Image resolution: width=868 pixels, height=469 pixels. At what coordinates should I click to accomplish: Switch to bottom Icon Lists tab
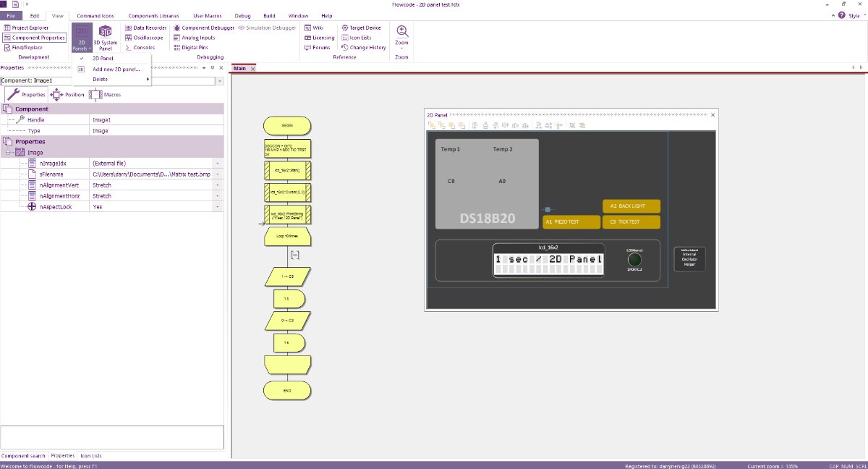91,456
